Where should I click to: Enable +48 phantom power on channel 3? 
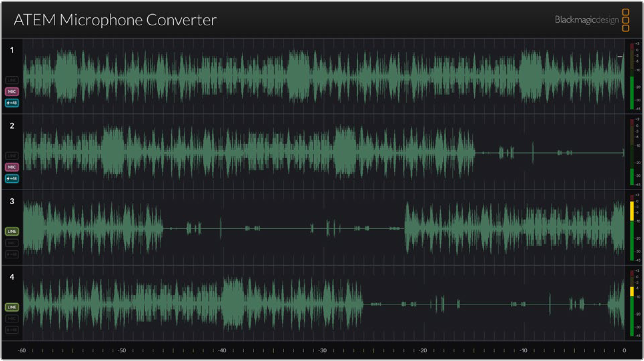pos(12,254)
